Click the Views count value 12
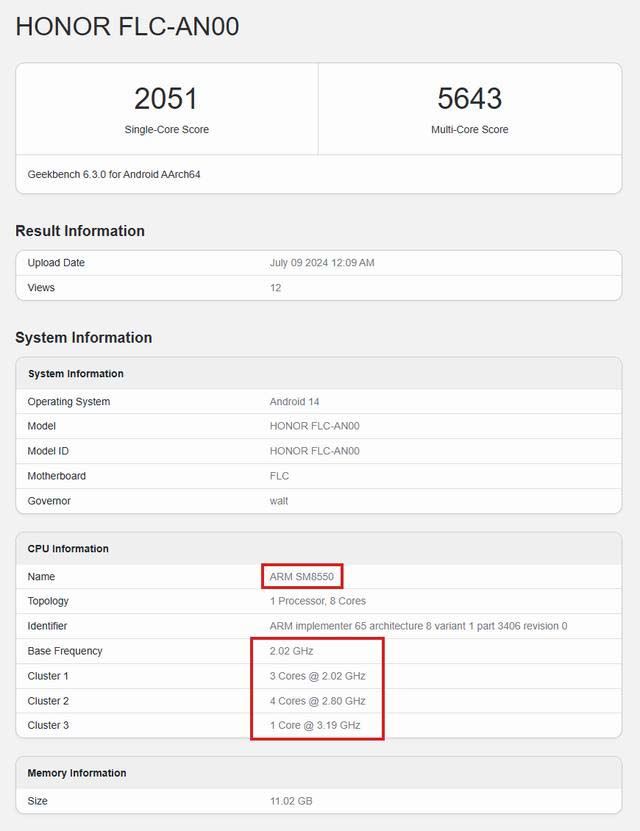This screenshot has height=831, width=640. (x=275, y=288)
